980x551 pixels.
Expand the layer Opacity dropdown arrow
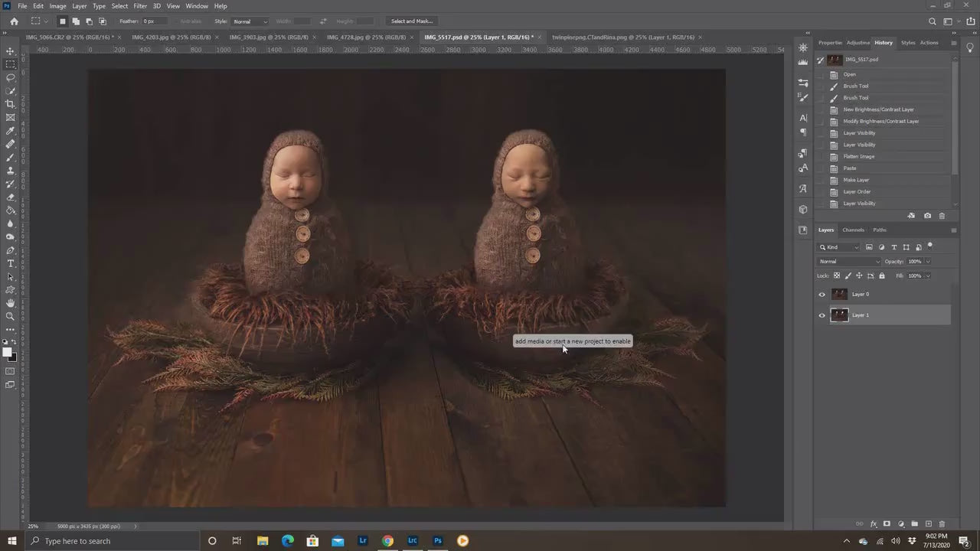tap(928, 262)
